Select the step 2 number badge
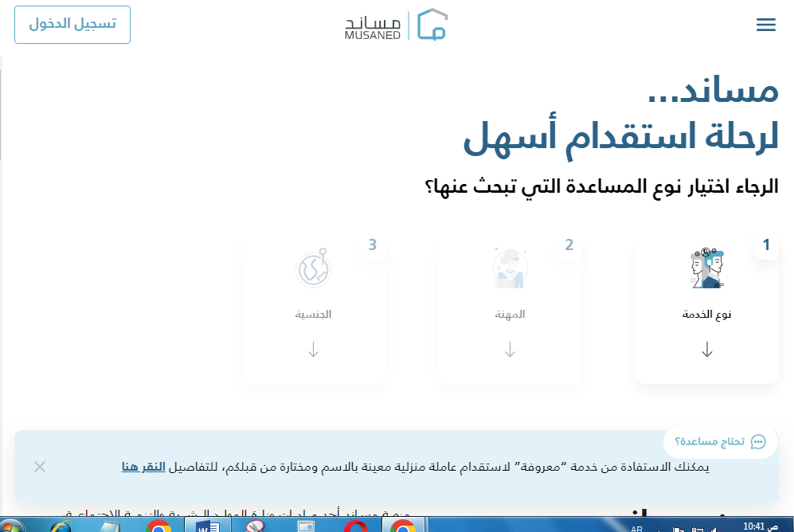Image resolution: width=794 pixels, height=532 pixels. point(569,245)
